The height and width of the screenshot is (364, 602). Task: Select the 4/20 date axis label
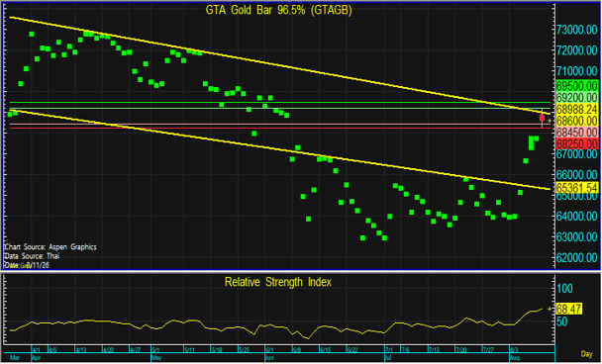[x=108, y=350]
